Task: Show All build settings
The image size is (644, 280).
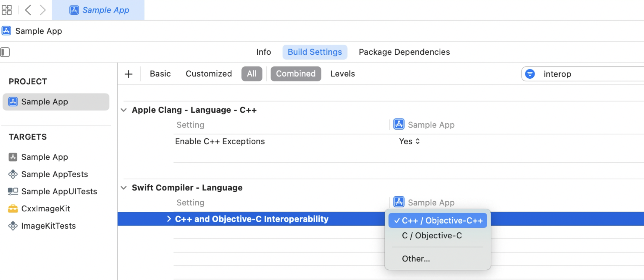Action: click(252, 74)
